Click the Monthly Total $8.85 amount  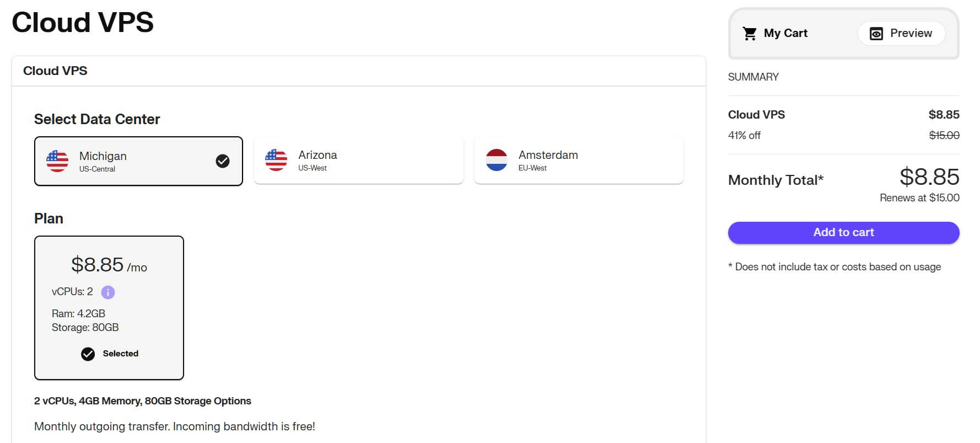929,177
